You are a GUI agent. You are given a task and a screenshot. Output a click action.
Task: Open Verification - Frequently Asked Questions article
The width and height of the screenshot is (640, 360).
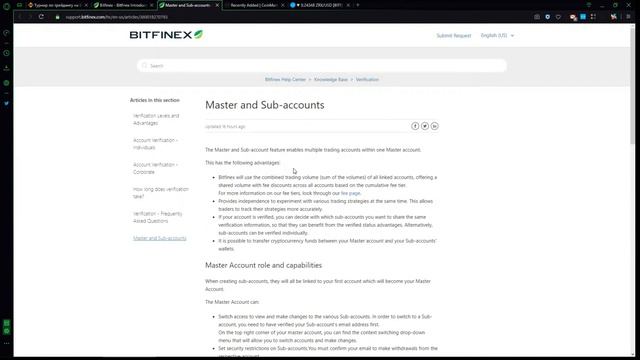coord(158,217)
